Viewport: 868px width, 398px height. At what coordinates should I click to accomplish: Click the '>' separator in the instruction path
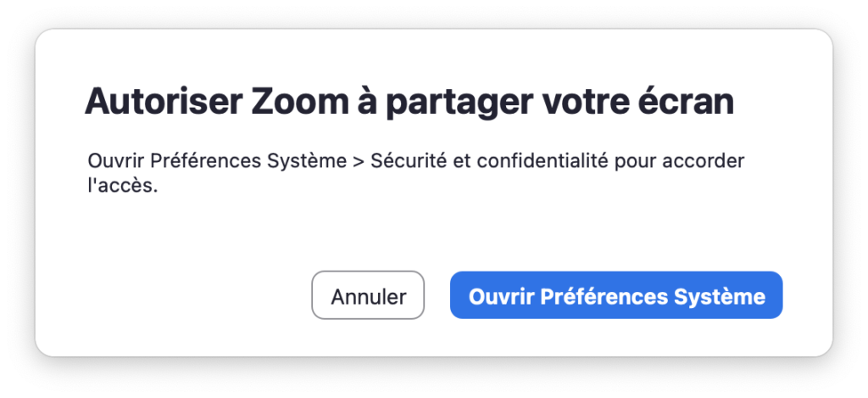(358, 162)
